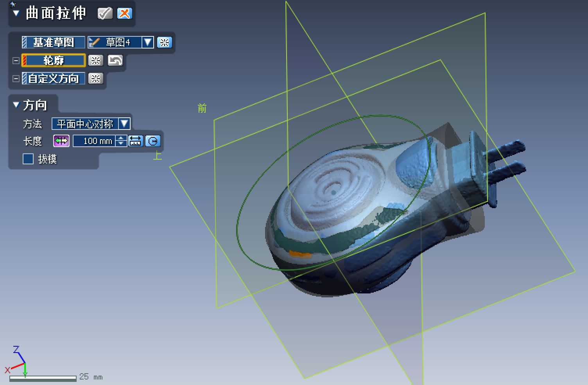This screenshot has width=588, height=385.
Task: Click the 长度 label
Action: (x=32, y=141)
